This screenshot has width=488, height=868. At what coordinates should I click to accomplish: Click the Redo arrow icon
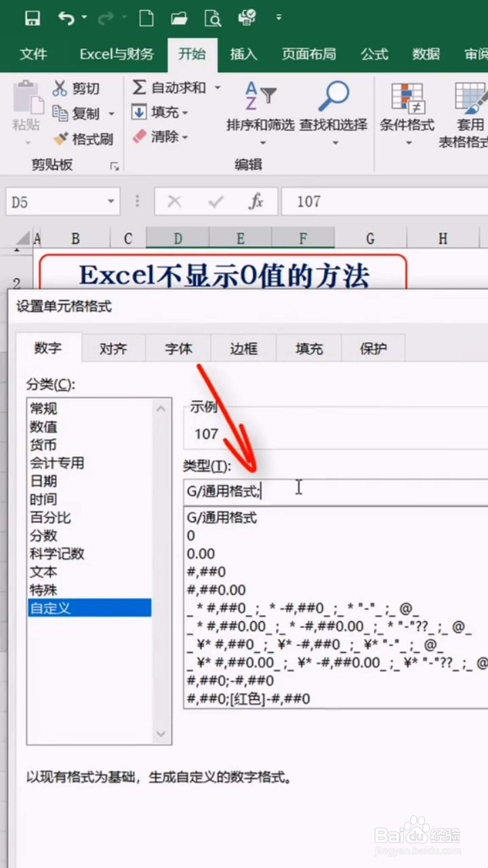tap(106, 18)
